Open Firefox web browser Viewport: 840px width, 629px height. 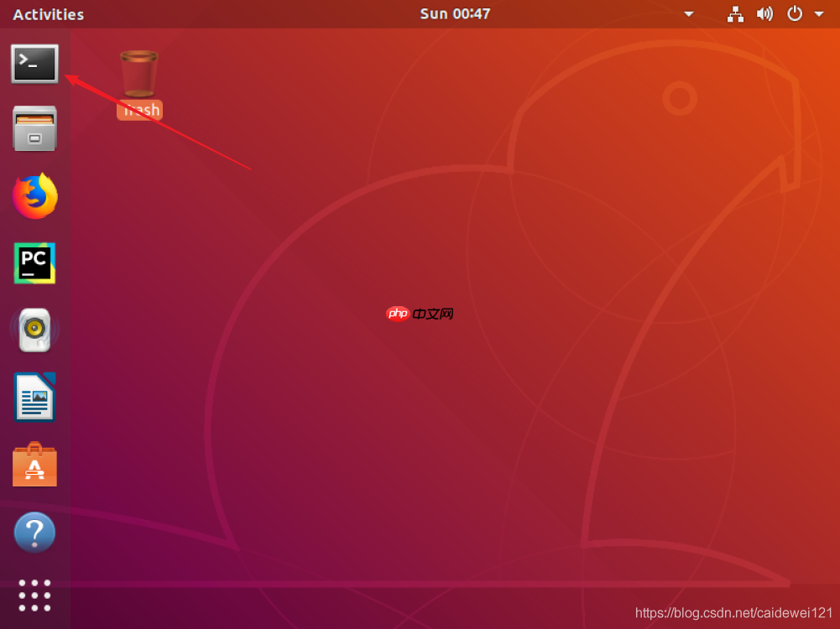(34, 196)
